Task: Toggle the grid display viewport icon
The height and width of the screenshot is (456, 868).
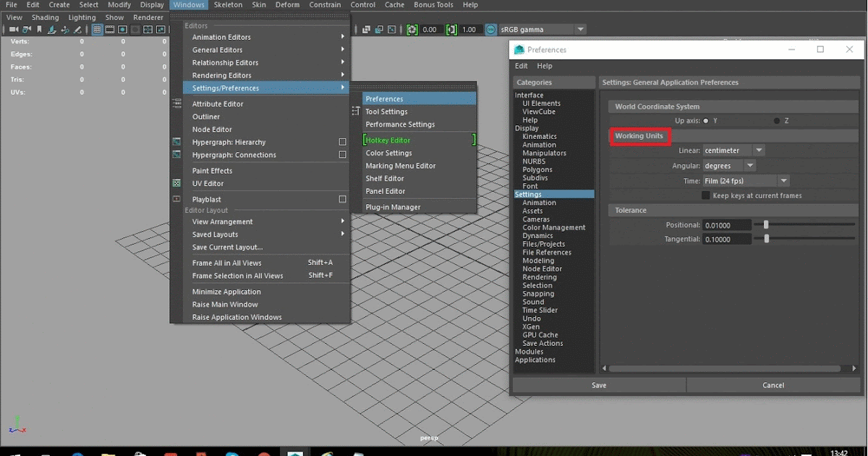Action: tap(98, 29)
